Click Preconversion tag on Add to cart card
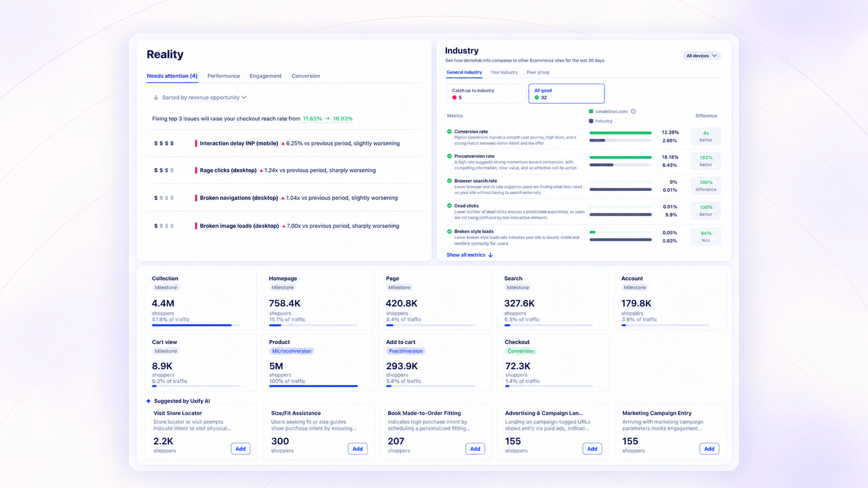868x488 pixels. click(405, 351)
